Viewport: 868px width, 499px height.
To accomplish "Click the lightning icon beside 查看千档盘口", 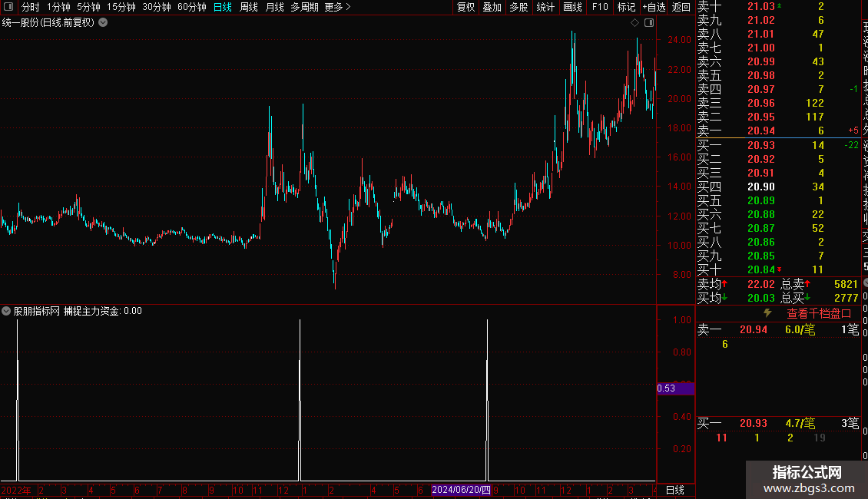I will pos(767,312).
